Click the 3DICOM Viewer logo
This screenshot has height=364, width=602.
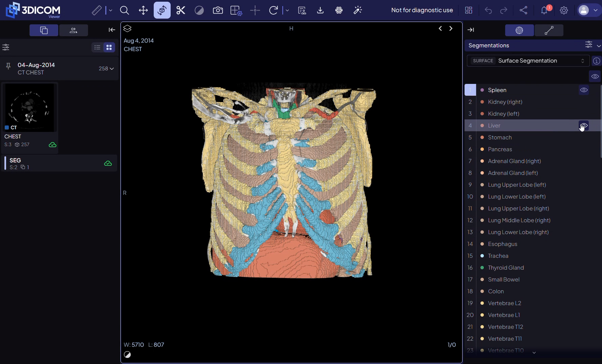click(33, 10)
